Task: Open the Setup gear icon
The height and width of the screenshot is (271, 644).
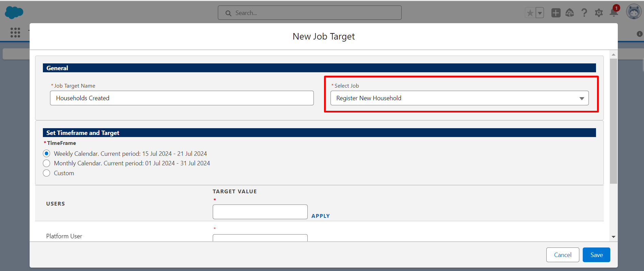Action: pos(599,13)
